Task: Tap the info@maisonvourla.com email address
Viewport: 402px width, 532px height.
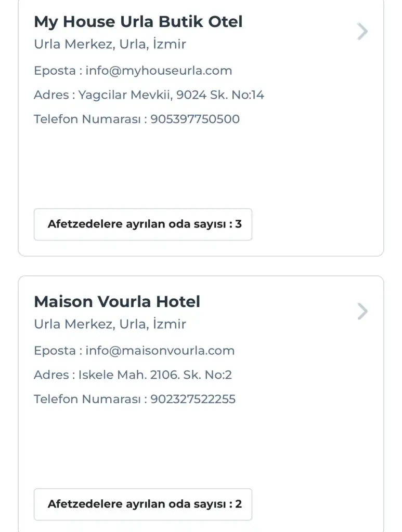Action: [x=160, y=351]
